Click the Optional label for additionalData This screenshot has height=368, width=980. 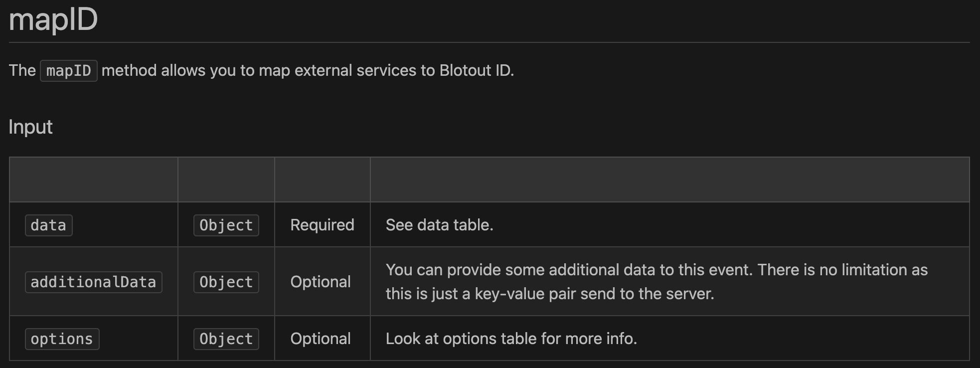pyautogui.click(x=321, y=282)
